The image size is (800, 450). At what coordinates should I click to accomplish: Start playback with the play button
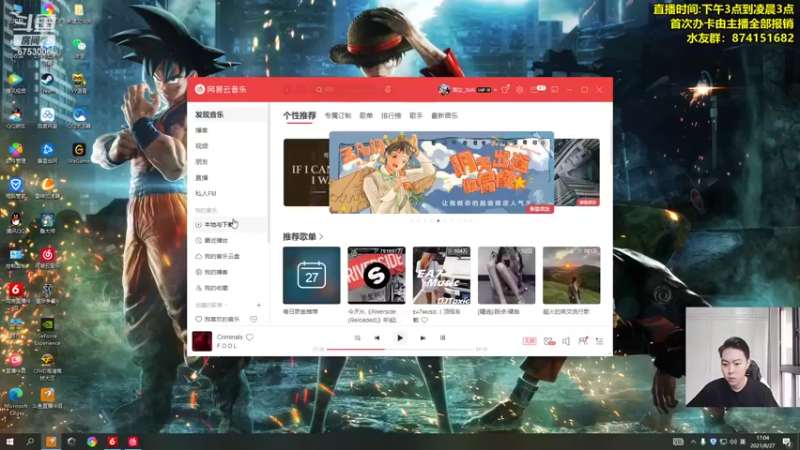click(400, 338)
